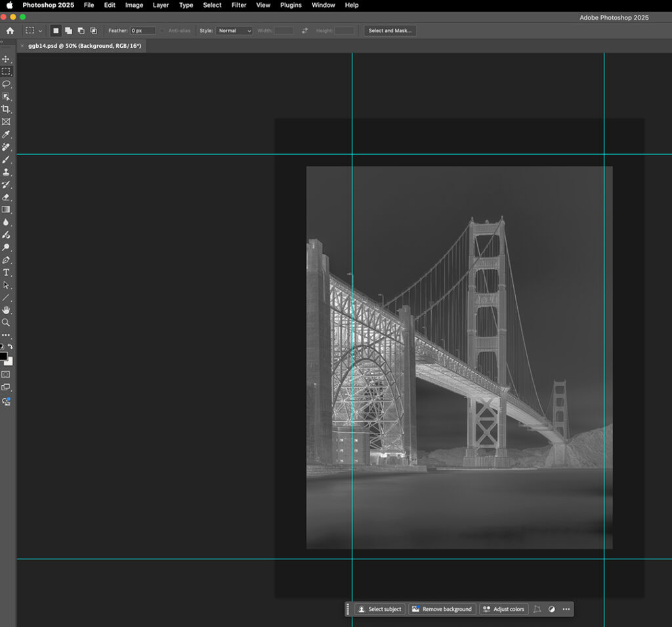Open the Filter menu
Image resolution: width=672 pixels, height=627 pixels.
[x=238, y=5]
